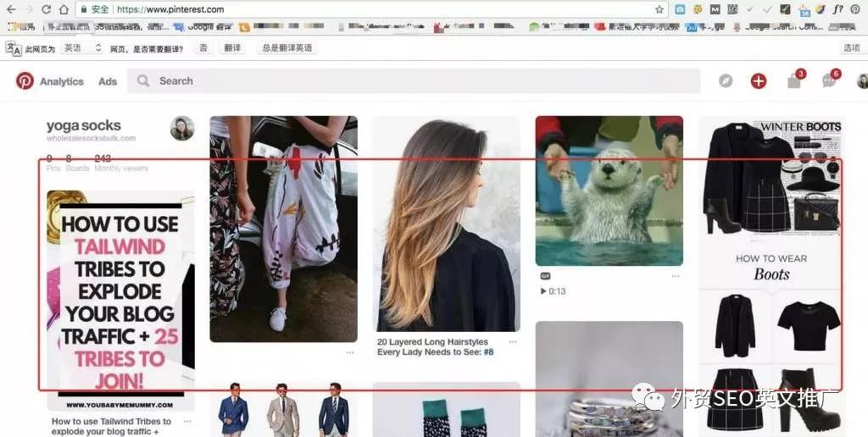
Task: Open the Ads menu
Action: (x=108, y=81)
